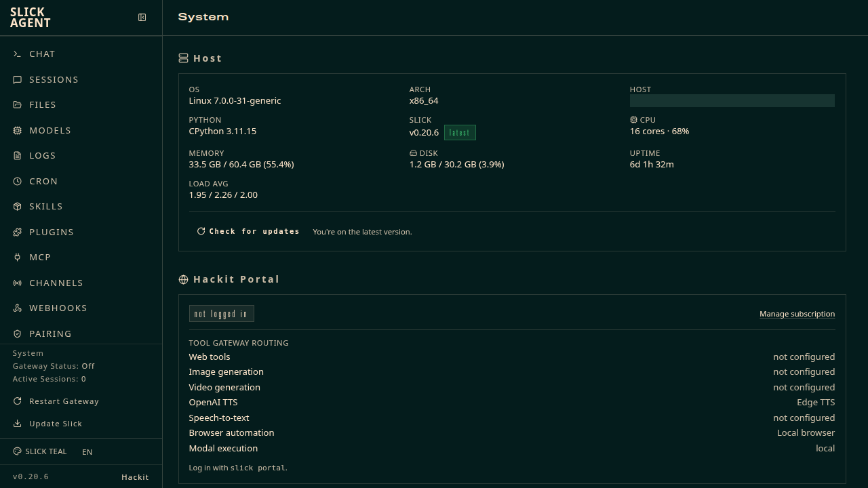Click the 'not logged in' status badge

[221, 314]
